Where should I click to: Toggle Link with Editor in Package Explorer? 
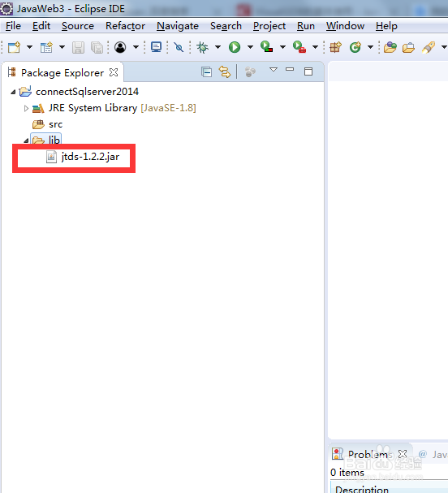pos(225,72)
